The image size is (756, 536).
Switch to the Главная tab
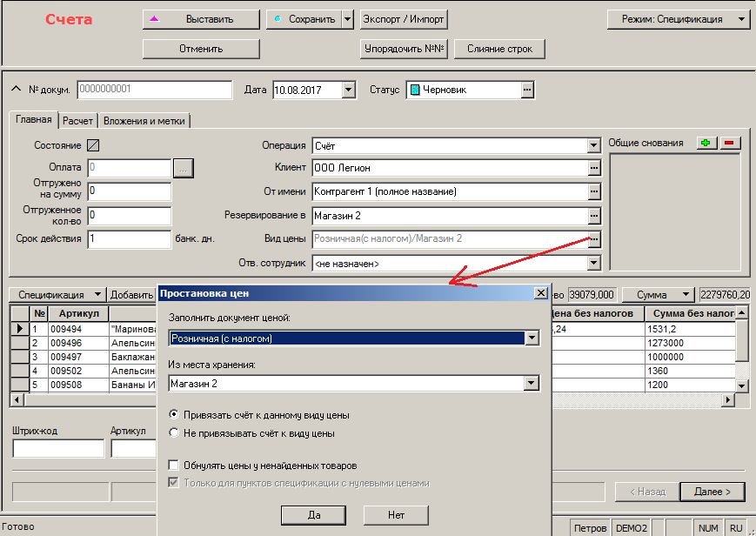coord(34,120)
